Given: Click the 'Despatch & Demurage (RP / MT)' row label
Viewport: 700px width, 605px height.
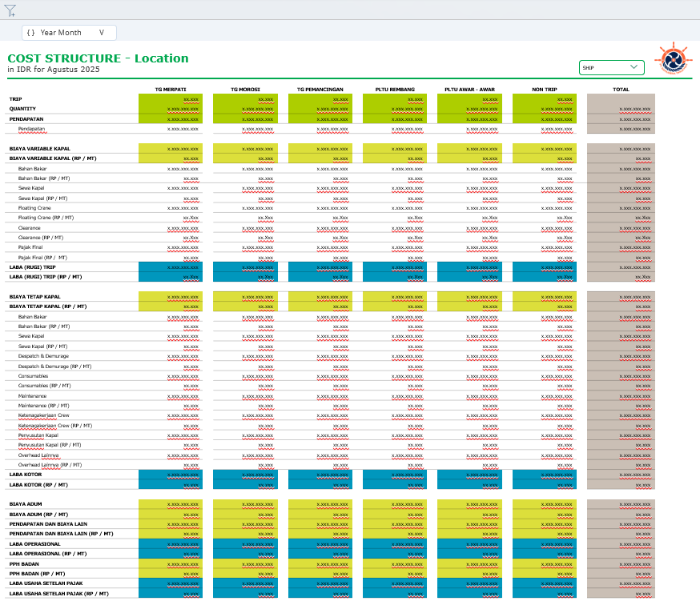Looking at the screenshot, I should click(55, 367).
